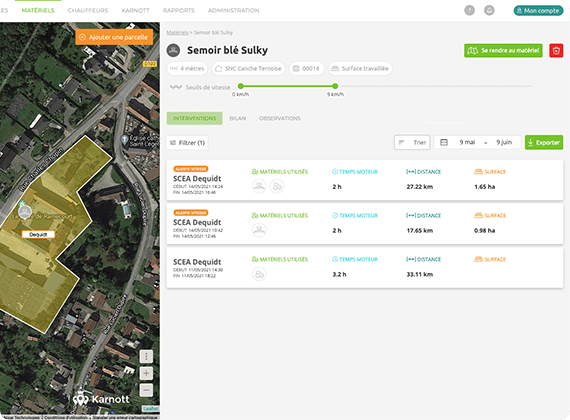Click the 9 juin end date

coord(504,142)
